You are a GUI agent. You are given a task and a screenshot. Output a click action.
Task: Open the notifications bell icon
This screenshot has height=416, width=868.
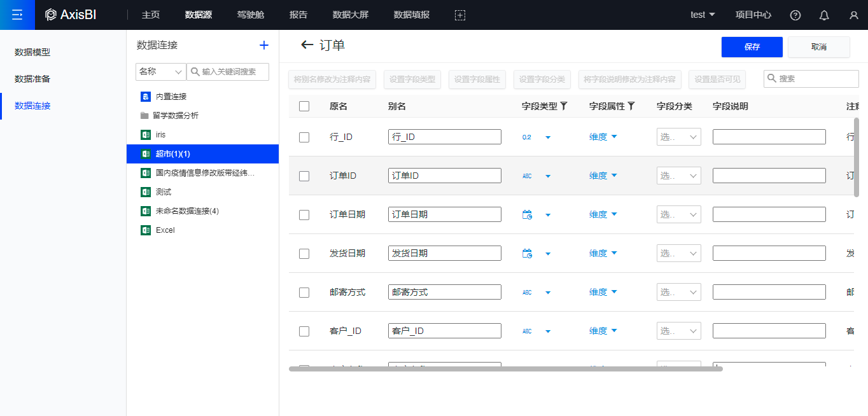point(824,15)
